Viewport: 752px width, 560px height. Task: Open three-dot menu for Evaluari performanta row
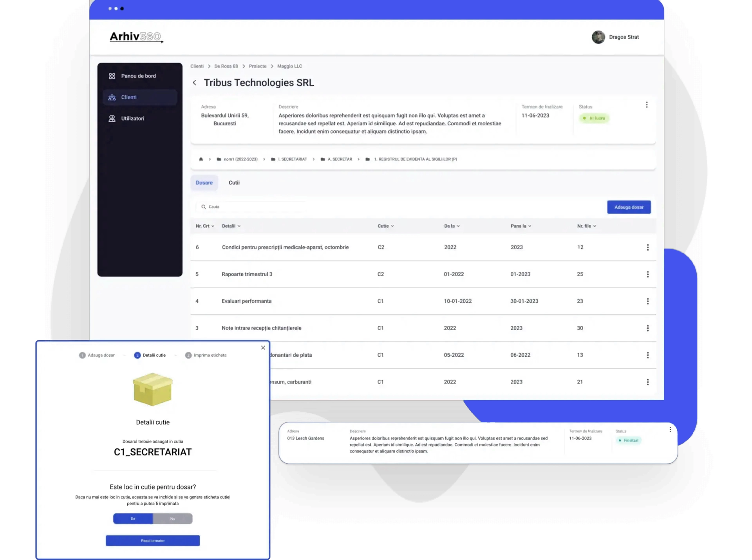[x=647, y=301]
